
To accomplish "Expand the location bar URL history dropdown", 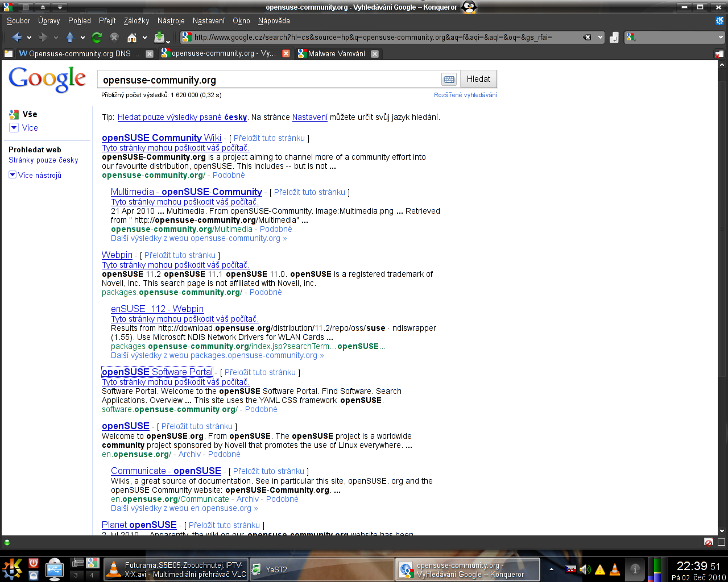I will coord(600,38).
